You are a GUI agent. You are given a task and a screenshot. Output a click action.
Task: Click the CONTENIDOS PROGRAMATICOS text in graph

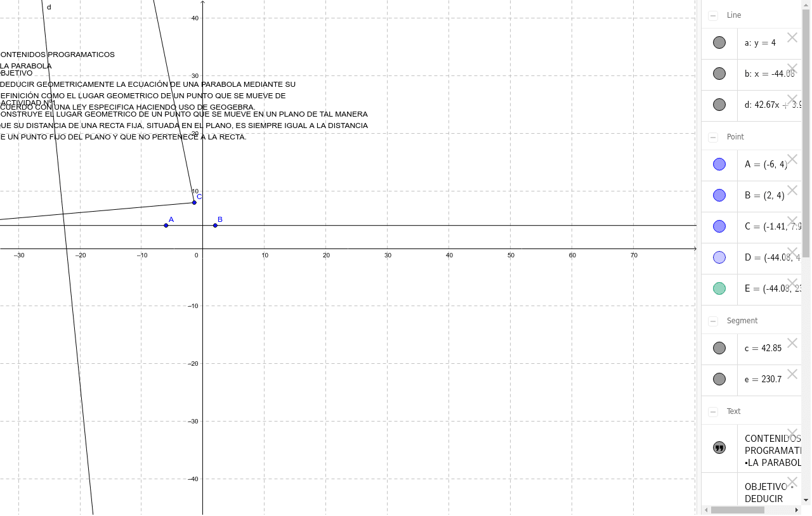tap(57, 55)
